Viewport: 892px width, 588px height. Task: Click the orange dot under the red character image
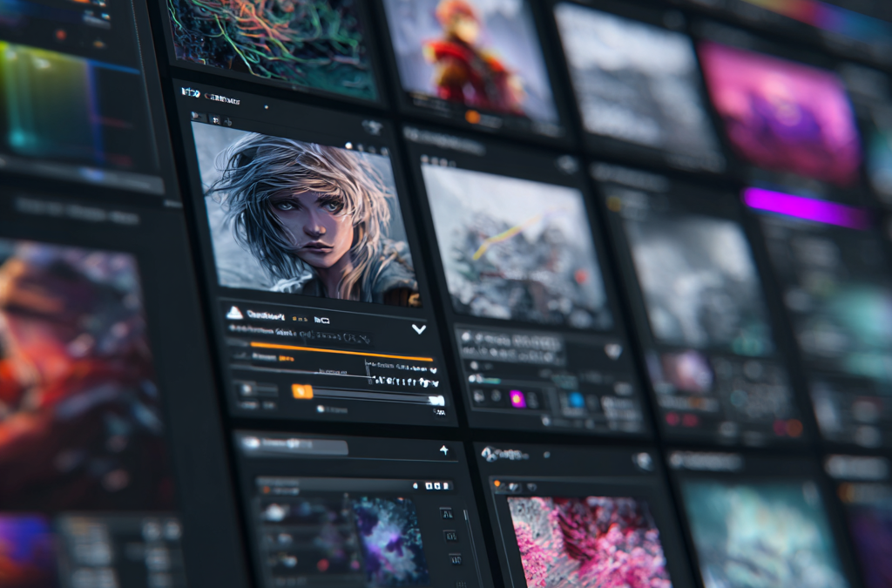(471, 116)
